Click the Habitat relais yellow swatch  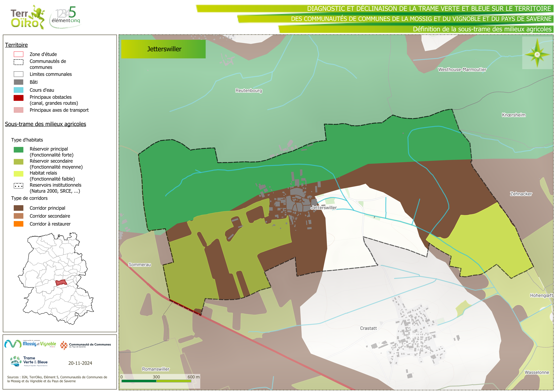point(18,174)
